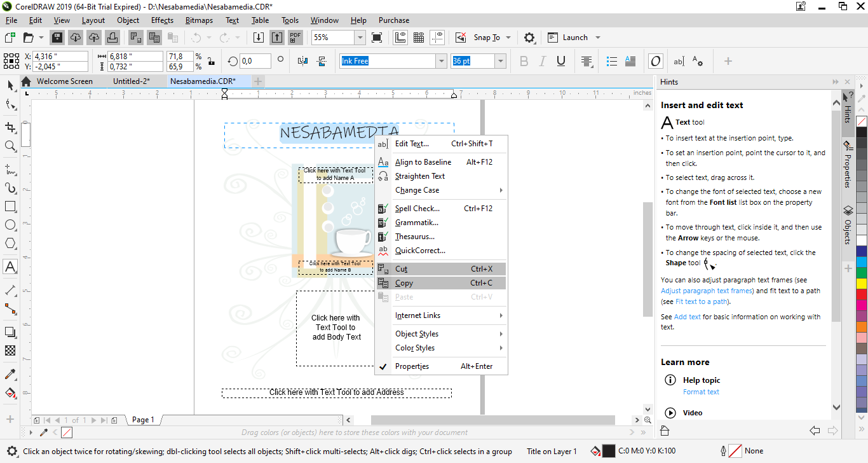Viewport: 868px width, 463px height.
Task: Click the Save icon in toolbar
Action: point(57,38)
